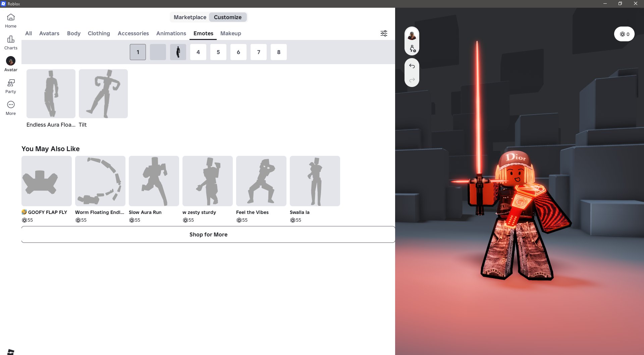
Task: Select the empty second emote slot
Action: (158, 52)
